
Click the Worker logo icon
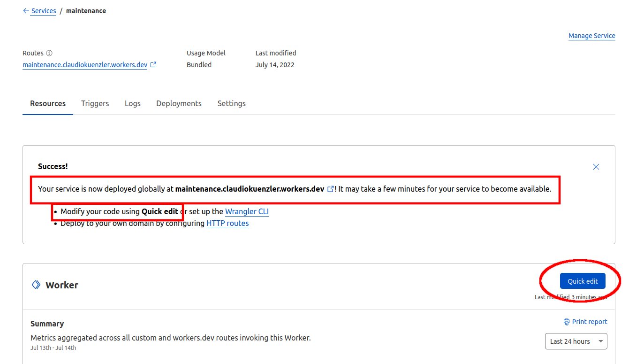point(36,285)
